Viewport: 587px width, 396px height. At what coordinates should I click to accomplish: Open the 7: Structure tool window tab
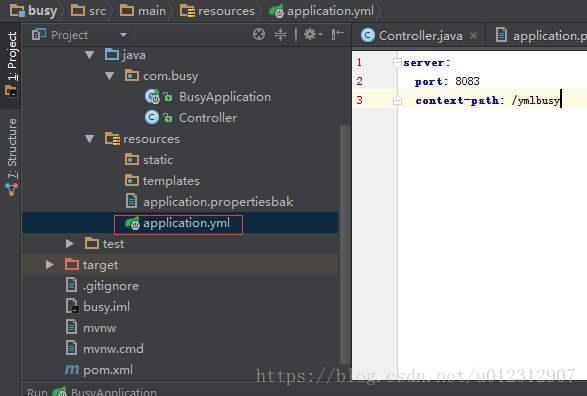(11, 156)
